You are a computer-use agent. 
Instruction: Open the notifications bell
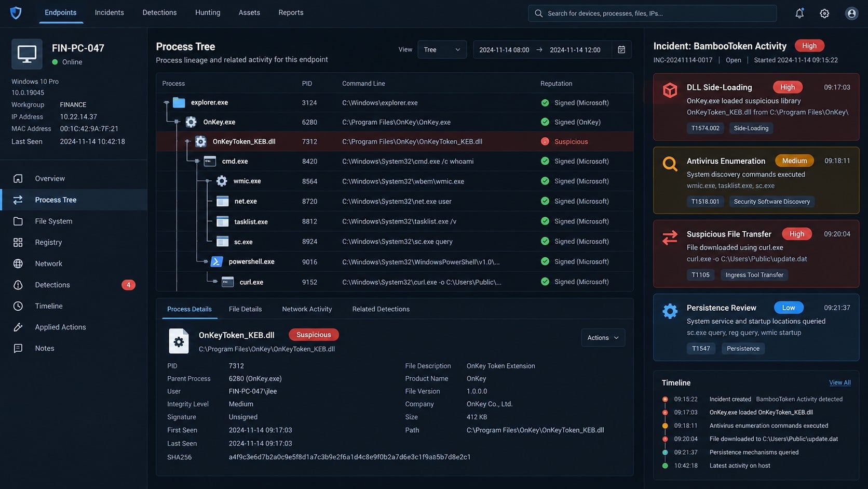click(799, 14)
